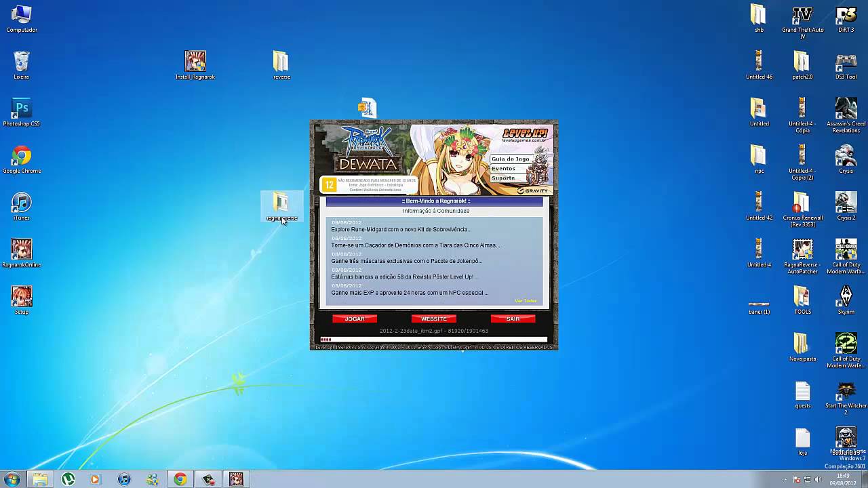868x488 pixels.
Task: Select the Install_Ragnarok desktop icon
Action: pyautogui.click(x=195, y=66)
